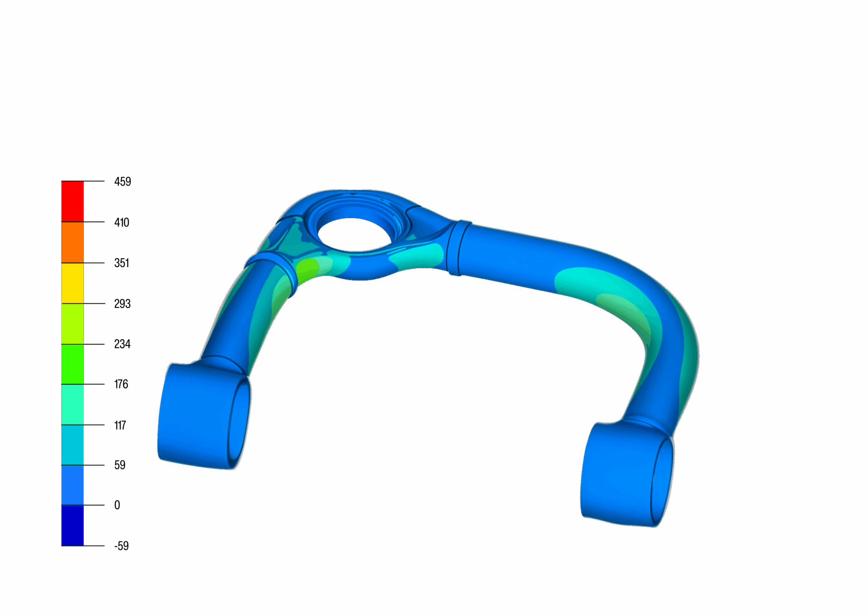Click the cyan legend band above 59

[x=72, y=445]
